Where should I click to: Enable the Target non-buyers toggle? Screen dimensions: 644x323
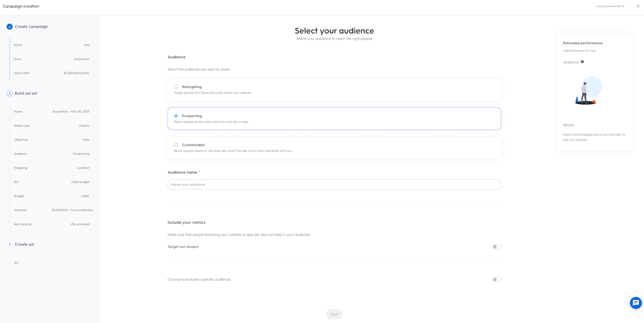click(x=497, y=247)
